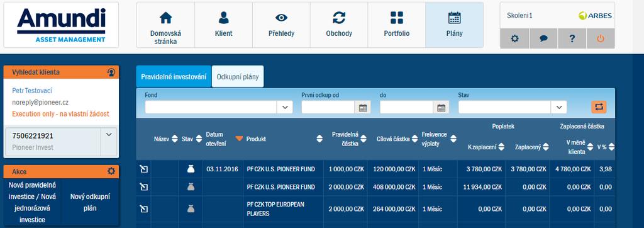Image resolution: width=644 pixels, height=228 pixels.
Task: Click the noreply@pioneer.cz email text
Action: pyautogui.click(x=40, y=103)
